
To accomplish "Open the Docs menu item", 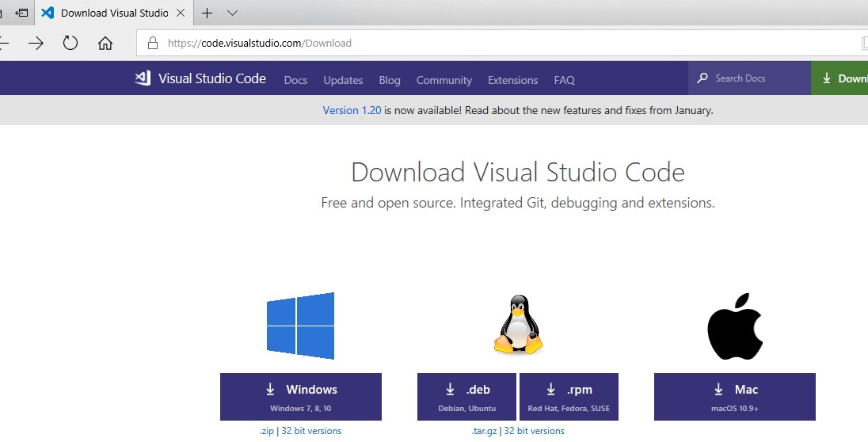I will click(295, 80).
